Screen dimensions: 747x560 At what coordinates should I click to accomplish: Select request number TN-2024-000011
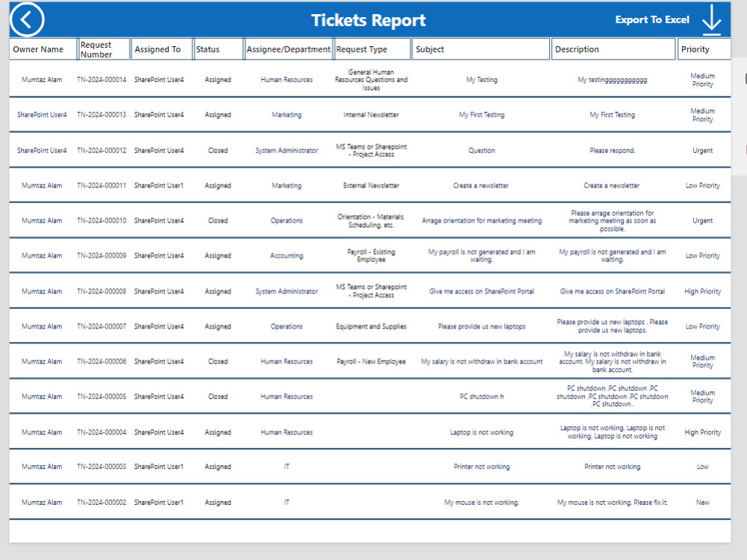(102, 186)
